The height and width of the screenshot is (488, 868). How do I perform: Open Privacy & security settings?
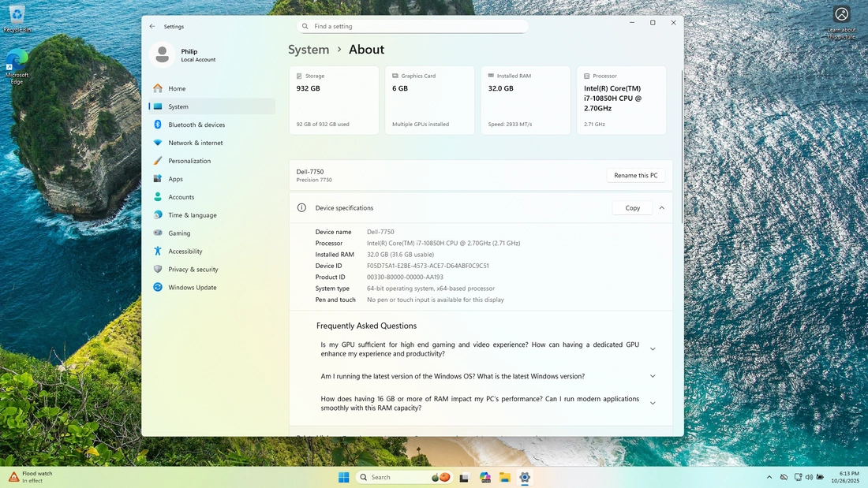[x=193, y=270]
